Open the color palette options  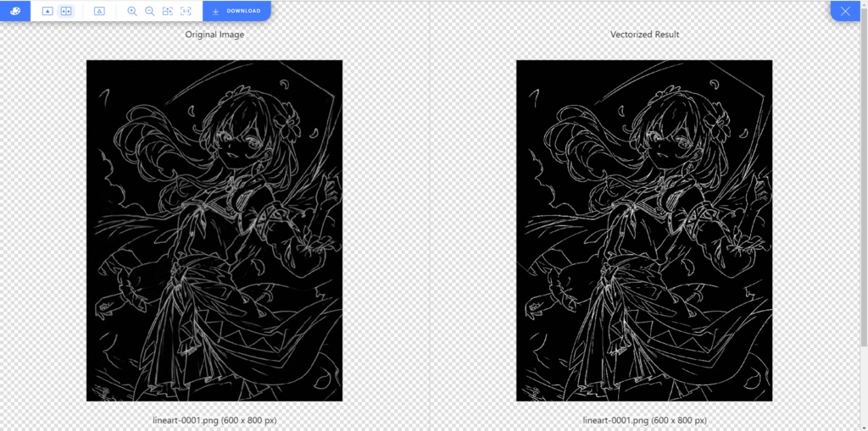point(15,11)
